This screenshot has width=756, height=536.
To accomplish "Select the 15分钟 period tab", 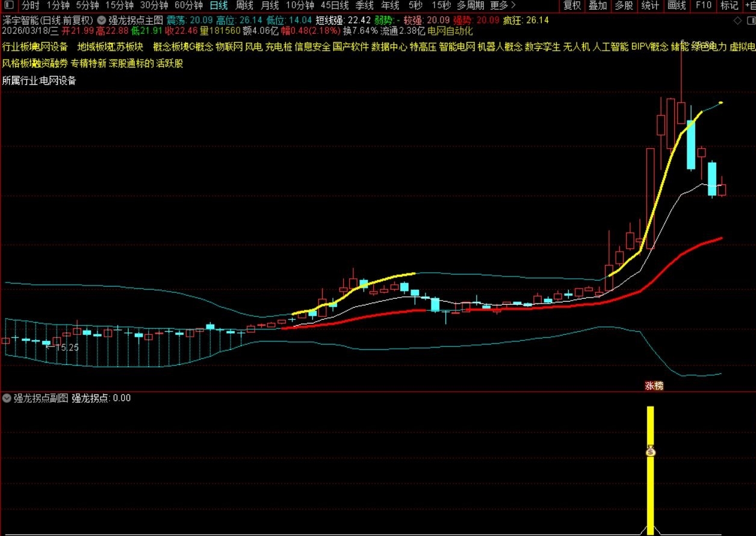I will click(x=119, y=5).
